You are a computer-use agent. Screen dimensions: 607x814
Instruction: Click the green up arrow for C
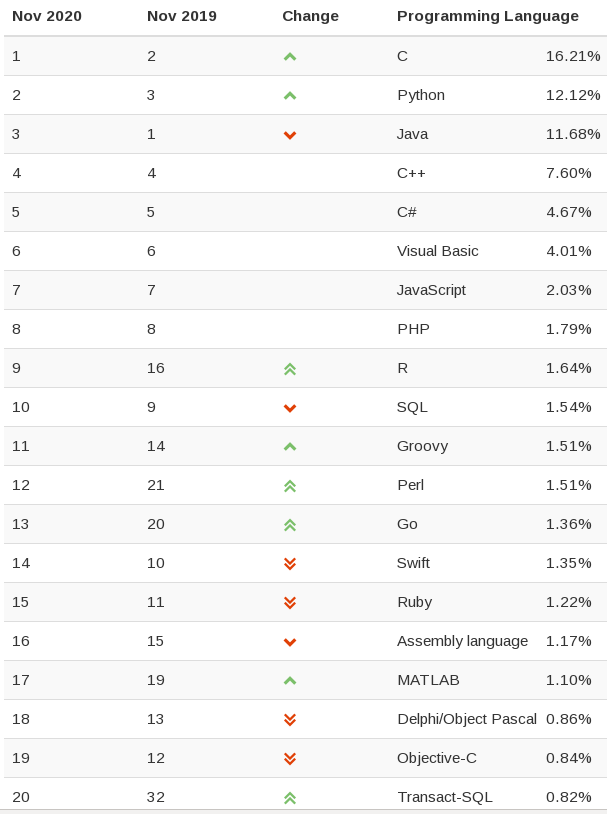[x=290, y=57]
